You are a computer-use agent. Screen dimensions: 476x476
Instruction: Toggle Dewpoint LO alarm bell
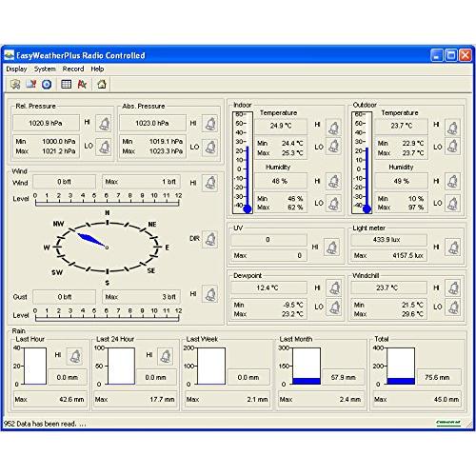pyautogui.click(x=334, y=307)
